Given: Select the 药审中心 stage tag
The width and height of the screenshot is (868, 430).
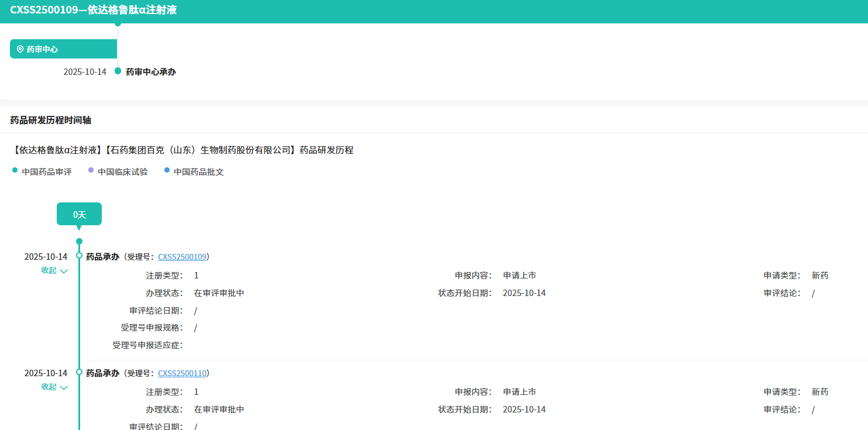Looking at the screenshot, I should pyautogui.click(x=63, y=49).
